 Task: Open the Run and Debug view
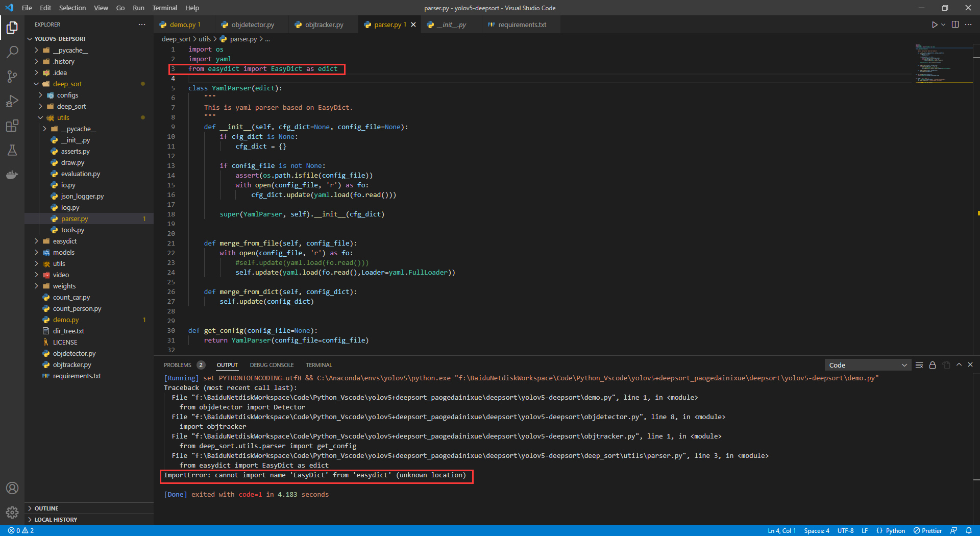point(12,101)
